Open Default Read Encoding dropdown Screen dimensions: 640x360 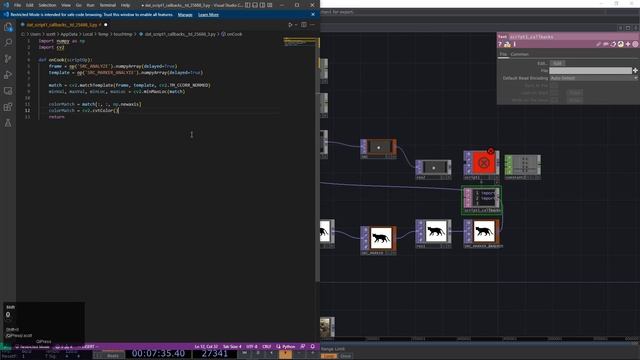pos(594,78)
